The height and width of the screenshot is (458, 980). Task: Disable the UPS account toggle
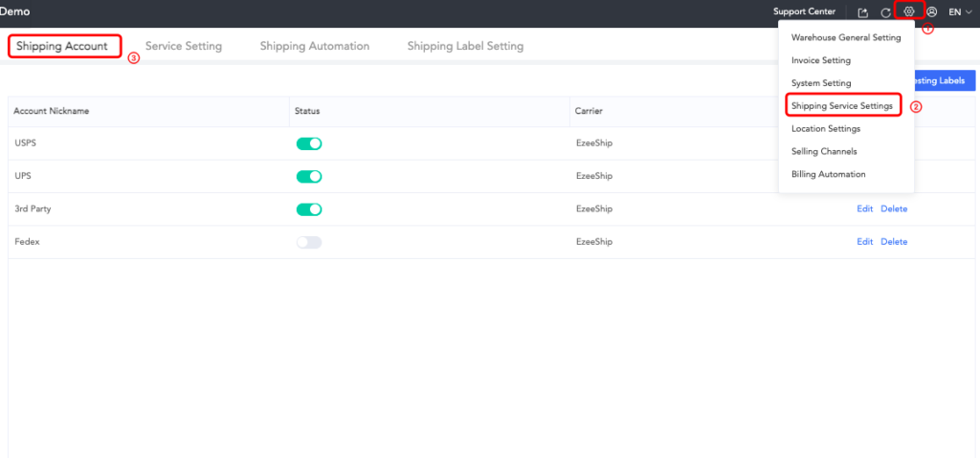click(309, 176)
